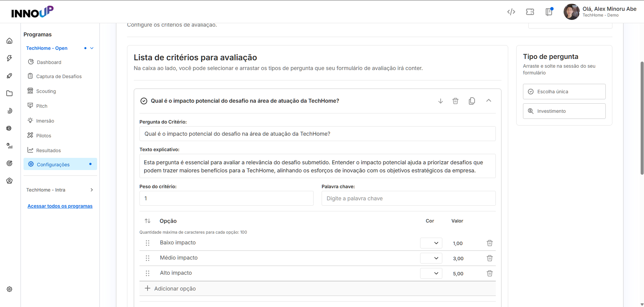Click the half-filled globe icon in left rail
The width and height of the screenshot is (644, 307).
[9, 128]
